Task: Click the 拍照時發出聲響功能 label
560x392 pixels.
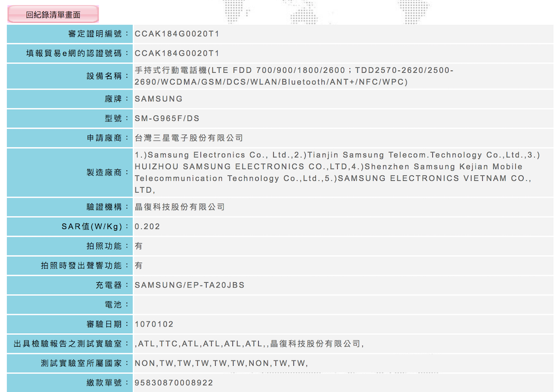Action: [85, 265]
